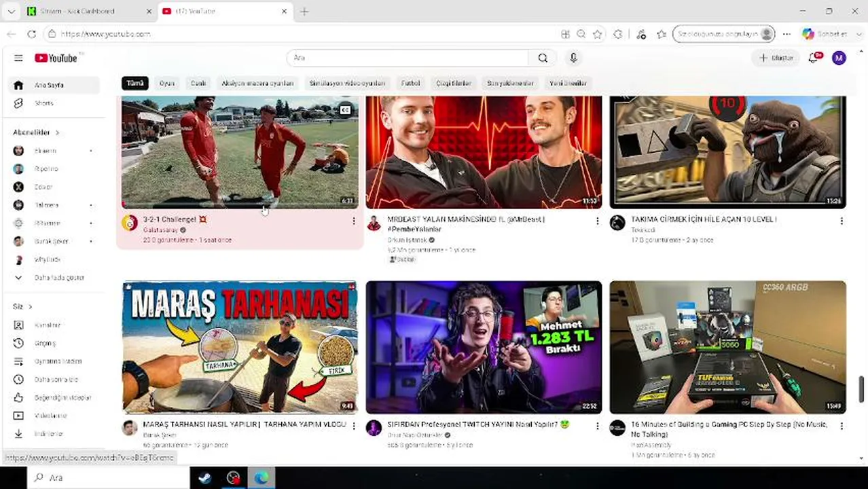Open the 3-2-1 Challenge title link
868x489 pixels.
[x=175, y=219]
